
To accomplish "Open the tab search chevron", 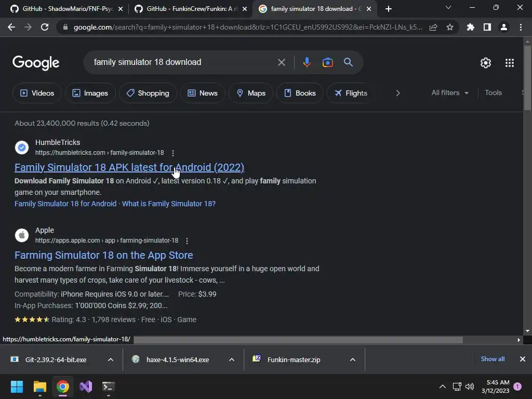I will (x=448, y=7).
